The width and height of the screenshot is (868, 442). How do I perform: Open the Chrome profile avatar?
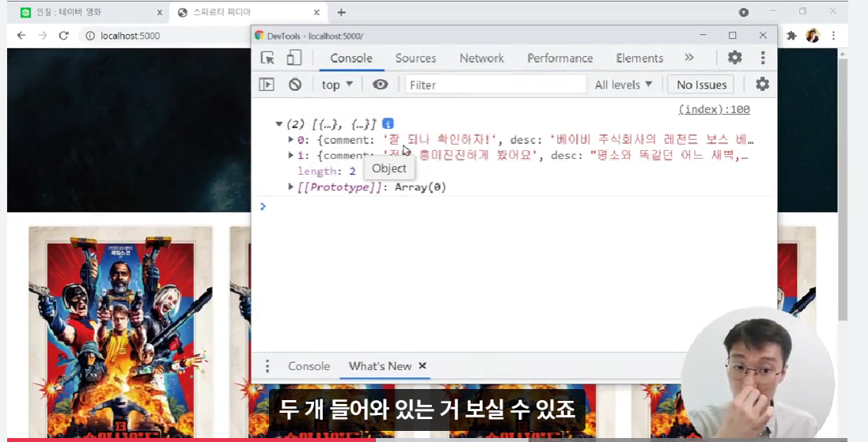coord(813,36)
